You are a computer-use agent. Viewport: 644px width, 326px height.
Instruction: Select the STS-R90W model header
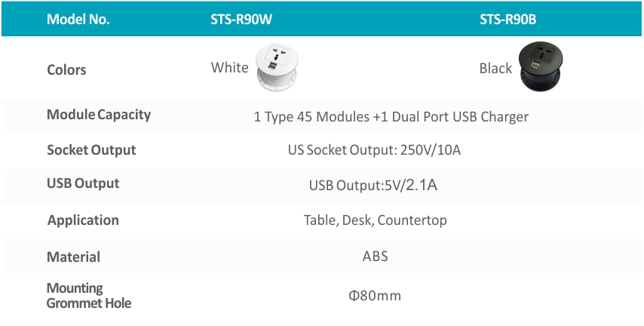[241, 20]
